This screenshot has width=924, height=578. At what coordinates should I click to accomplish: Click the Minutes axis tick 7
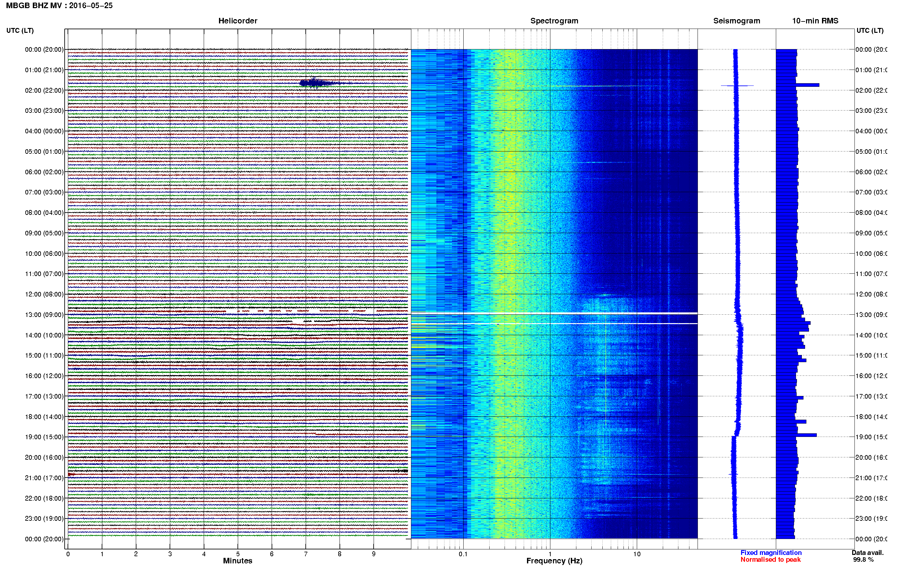[306, 554]
